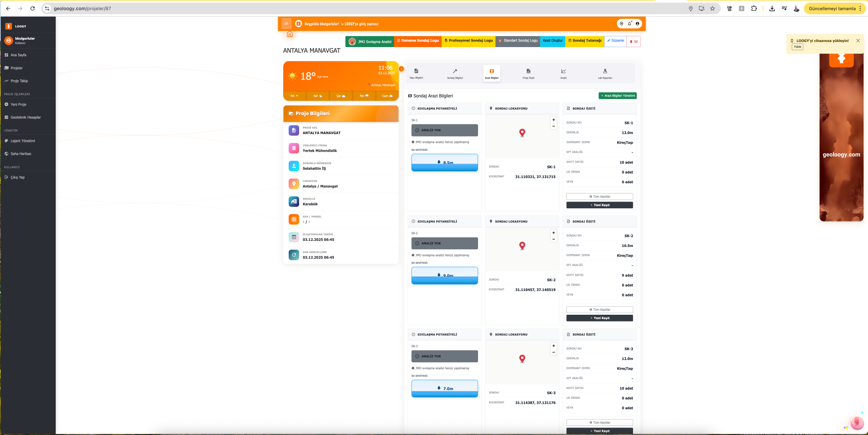The height and width of the screenshot is (435, 868).
Task: Select Tapu Bilgileri document icon tab
Action: point(416,73)
